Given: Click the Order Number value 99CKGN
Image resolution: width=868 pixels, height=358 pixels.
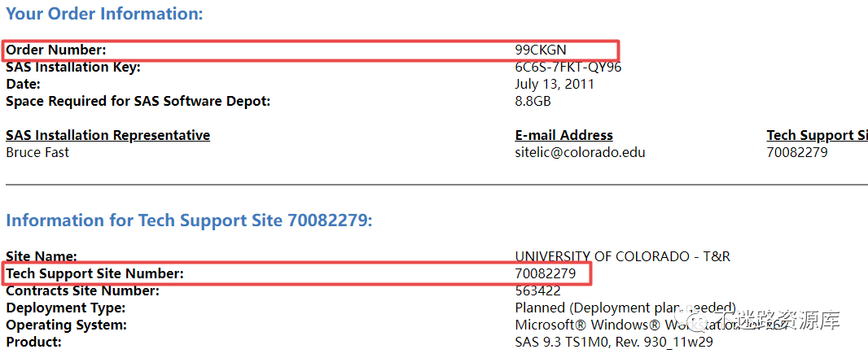Looking at the screenshot, I should 541,50.
